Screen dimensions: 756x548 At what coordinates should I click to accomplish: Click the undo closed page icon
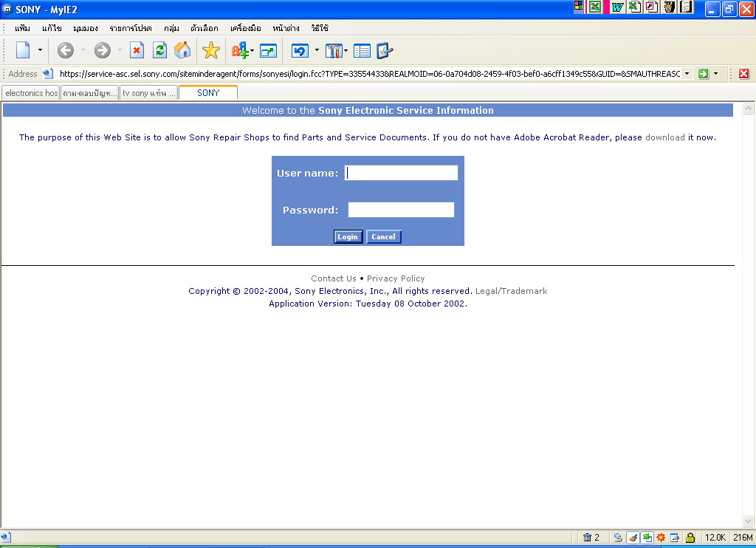click(300, 51)
